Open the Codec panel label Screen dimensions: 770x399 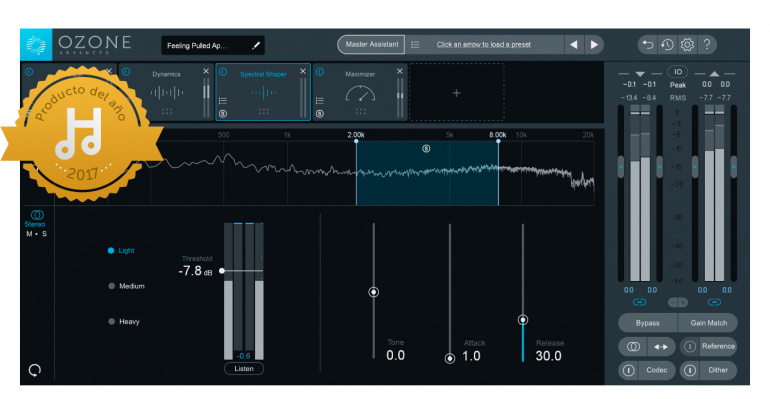(x=657, y=370)
